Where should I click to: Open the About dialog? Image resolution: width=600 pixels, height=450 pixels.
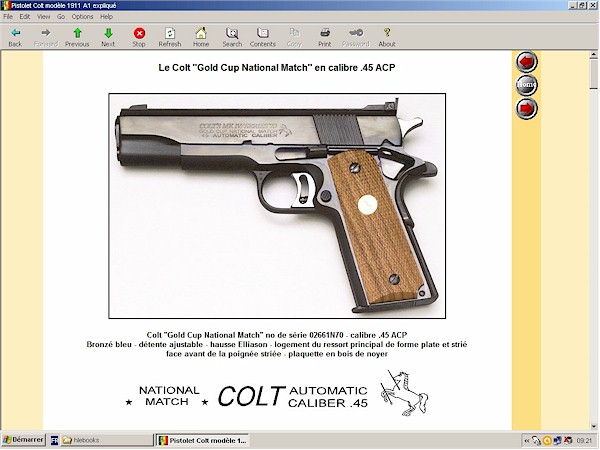(387, 38)
